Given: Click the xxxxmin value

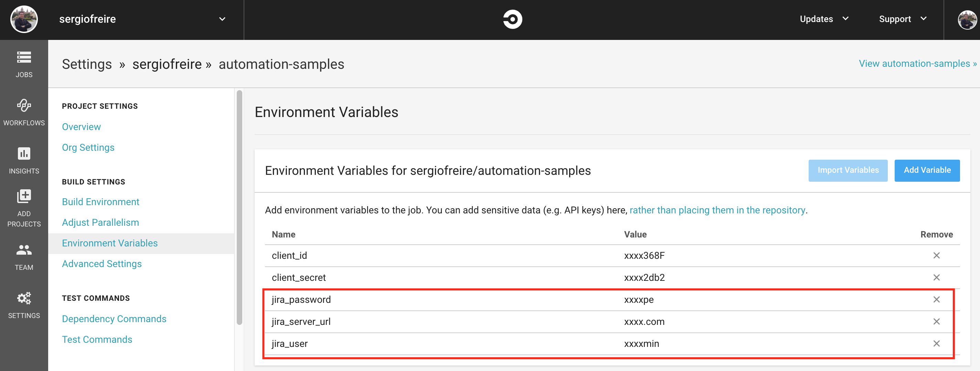Looking at the screenshot, I should pos(641,343).
